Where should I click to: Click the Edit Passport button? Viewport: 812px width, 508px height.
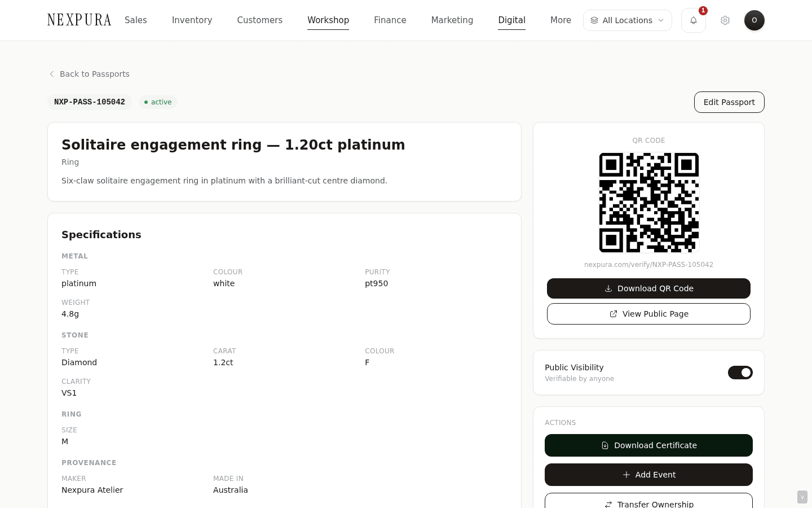click(729, 102)
